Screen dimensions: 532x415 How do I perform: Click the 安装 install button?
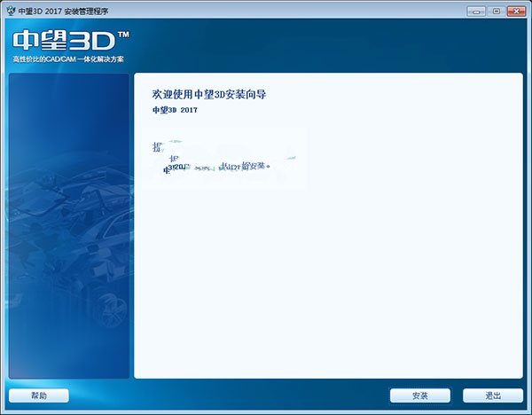coord(420,395)
